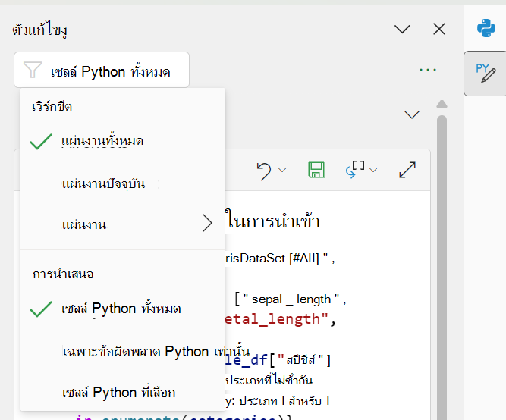
Task: Click the vertical scrollbar track
Action: [442, 267]
